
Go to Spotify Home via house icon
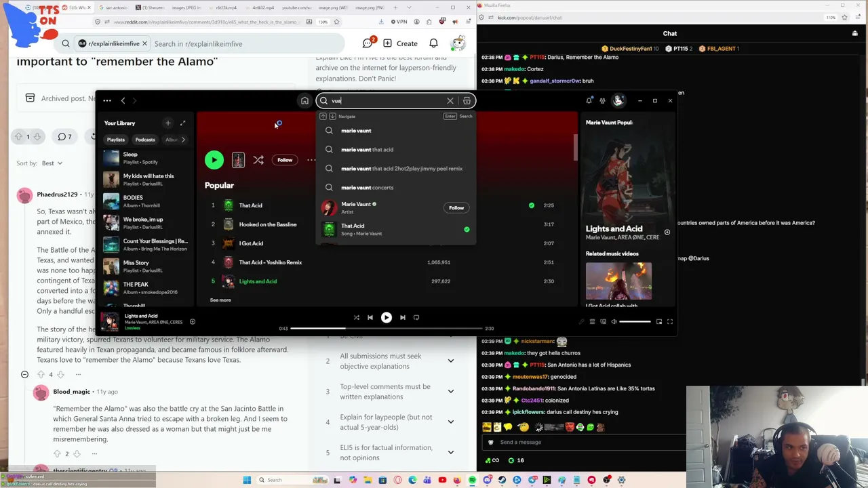(304, 101)
